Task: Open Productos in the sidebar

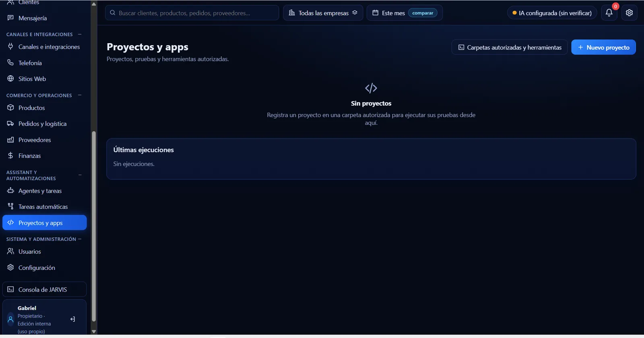Action: (x=44, y=108)
